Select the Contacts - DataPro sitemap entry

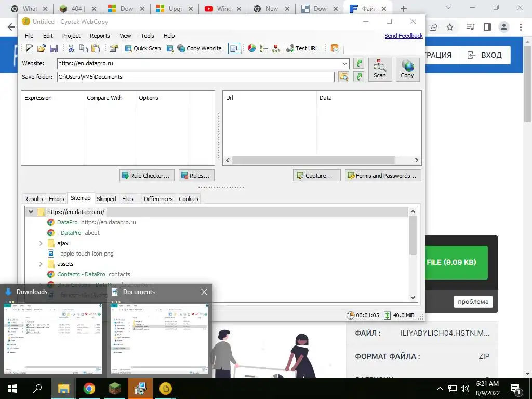click(x=94, y=274)
